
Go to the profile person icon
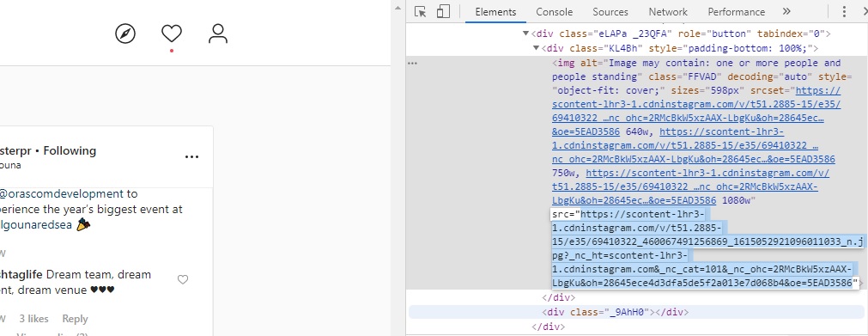coord(218,34)
